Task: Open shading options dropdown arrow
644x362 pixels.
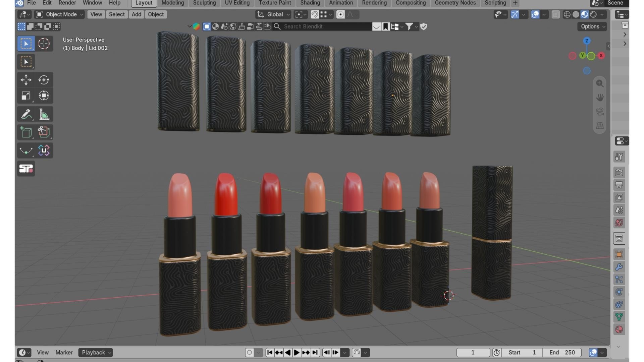Action: point(602,14)
